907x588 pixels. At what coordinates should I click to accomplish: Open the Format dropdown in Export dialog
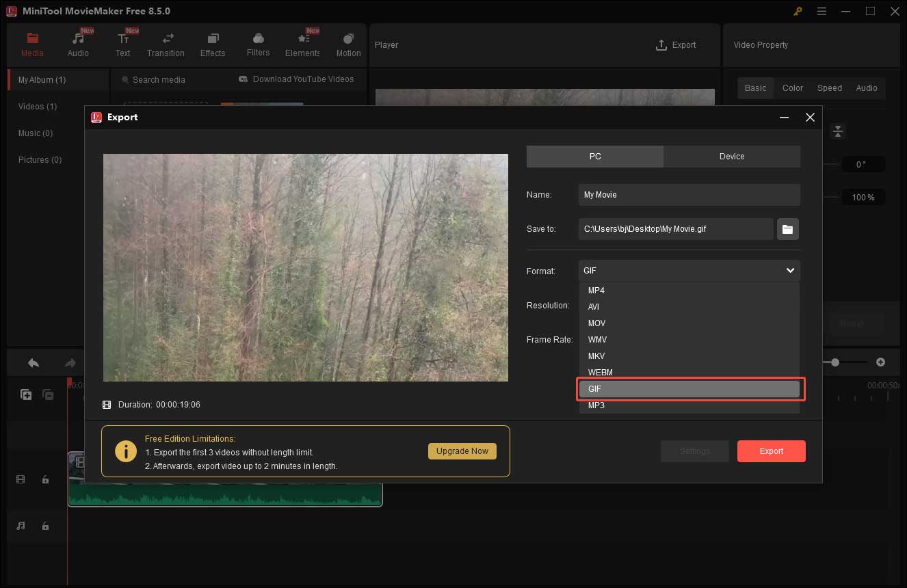(688, 271)
